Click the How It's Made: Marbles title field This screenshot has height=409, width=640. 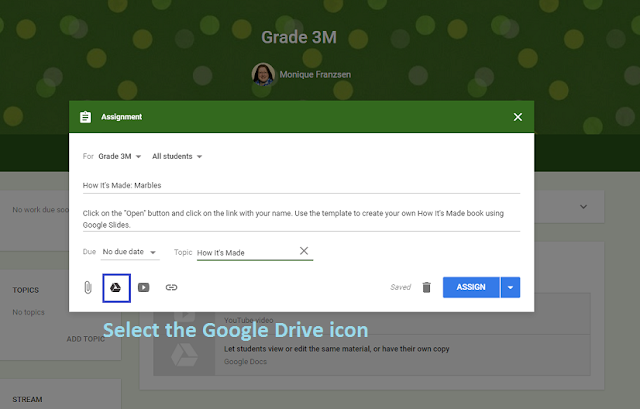(x=301, y=185)
